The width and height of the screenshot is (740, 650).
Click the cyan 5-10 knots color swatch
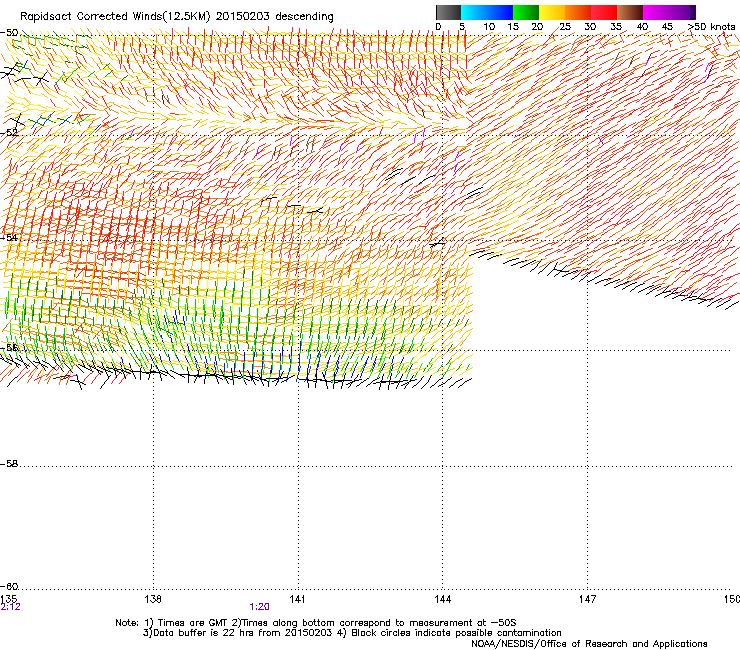pyautogui.click(x=474, y=12)
